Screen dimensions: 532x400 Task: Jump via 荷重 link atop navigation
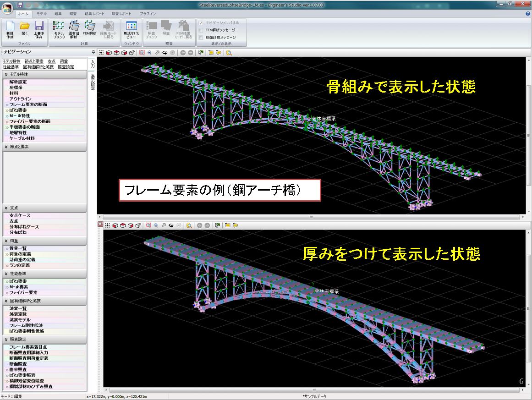64,61
